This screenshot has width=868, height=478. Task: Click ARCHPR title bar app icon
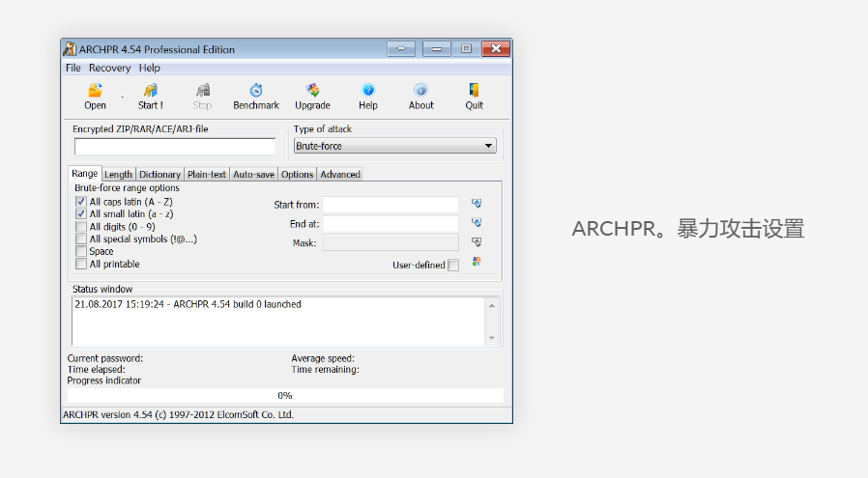point(70,48)
